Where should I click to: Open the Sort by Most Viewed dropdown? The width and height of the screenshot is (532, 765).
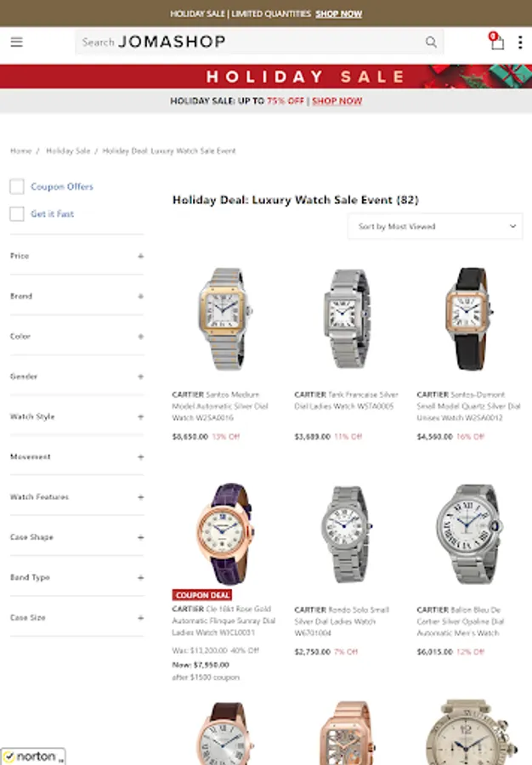click(x=435, y=226)
